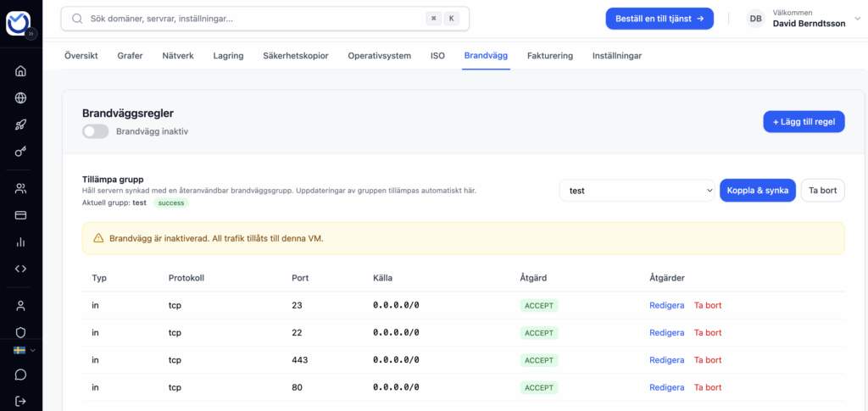Open the firewall group dropdown showing test
The width and height of the screenshot is (868, 411).
coord(637,191)
